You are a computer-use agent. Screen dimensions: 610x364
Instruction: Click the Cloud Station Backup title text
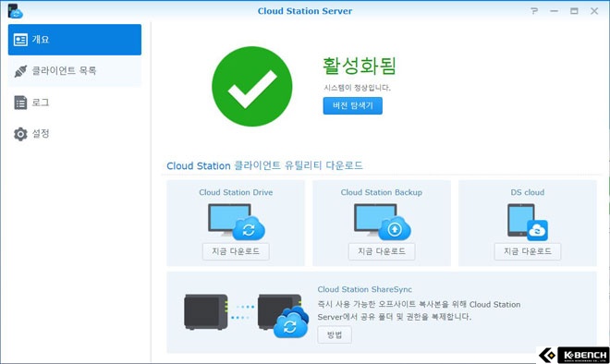(382, 192)
